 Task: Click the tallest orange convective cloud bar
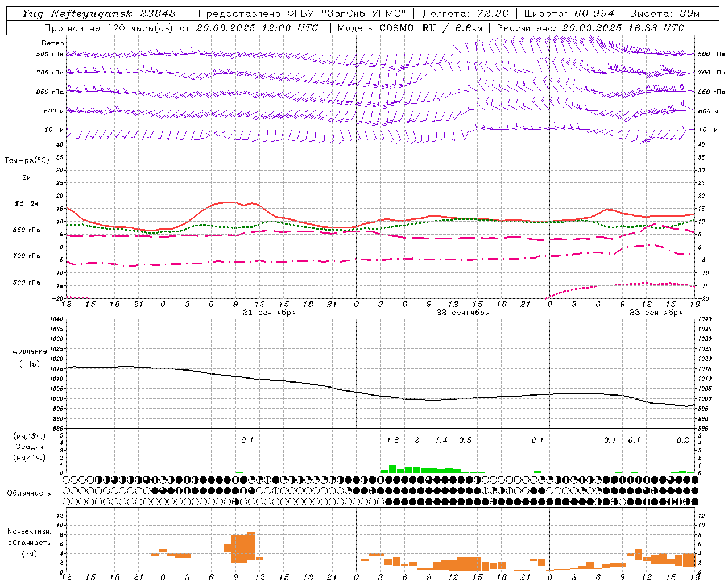coord(251,547)
